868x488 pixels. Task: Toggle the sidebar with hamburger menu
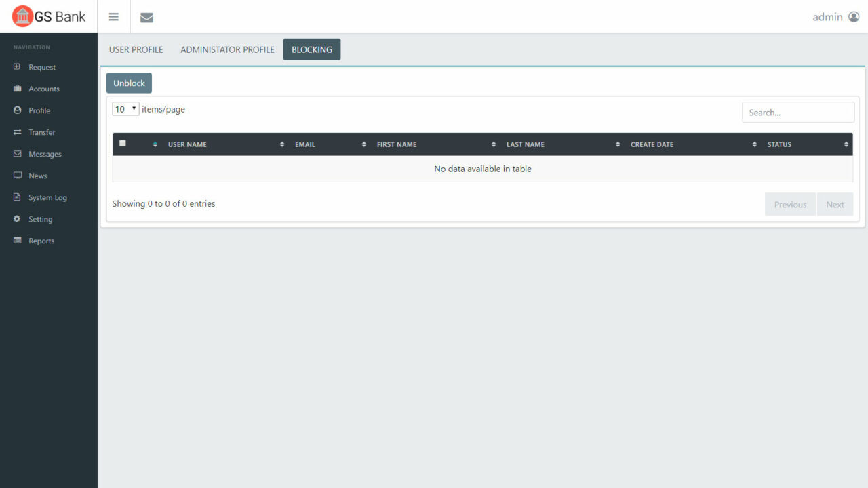tap(113, 16)
